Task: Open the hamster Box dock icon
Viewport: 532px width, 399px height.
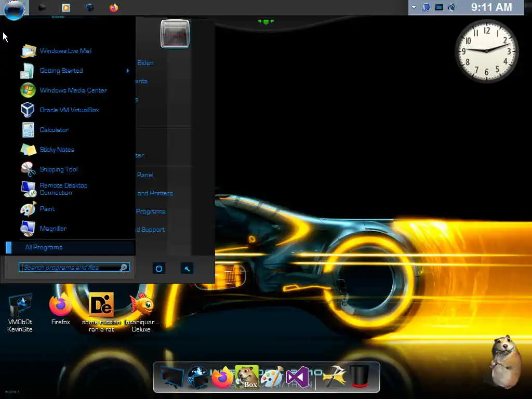Action: pos(247,377)
